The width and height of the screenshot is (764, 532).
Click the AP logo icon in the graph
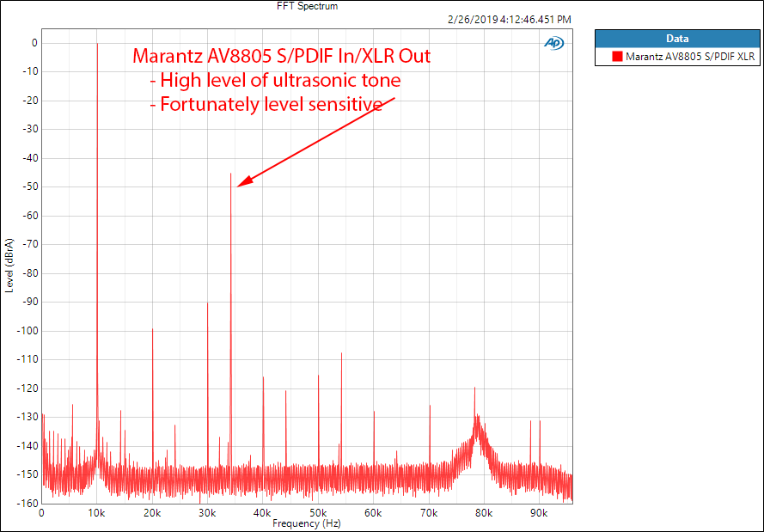[554, 43]
